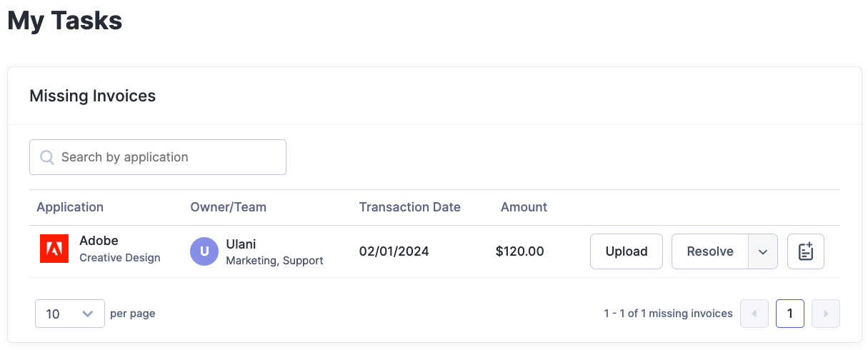This screenshot has height=350, width=868.
Task: Select page 1 in pagination
Action: click(x=790, y=314)
